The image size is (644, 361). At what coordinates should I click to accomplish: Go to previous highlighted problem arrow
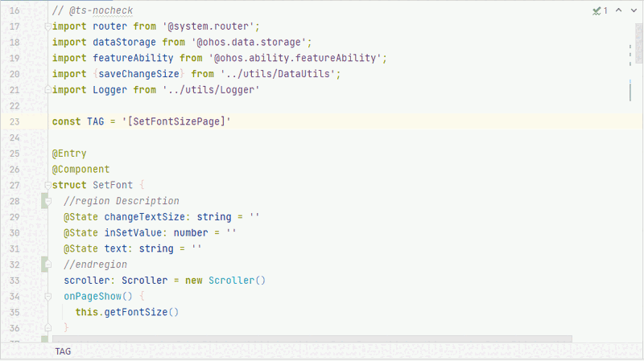click(x=618, y=10)
